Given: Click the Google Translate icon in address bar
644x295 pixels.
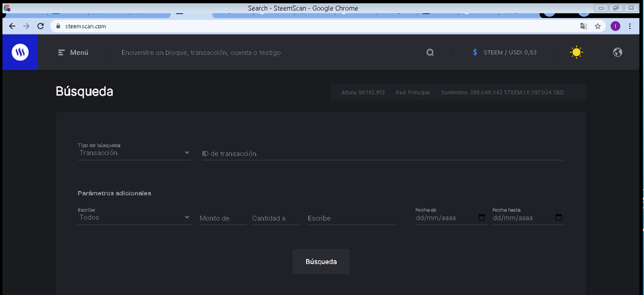Looking at the screenshot, I should point(583,26).
